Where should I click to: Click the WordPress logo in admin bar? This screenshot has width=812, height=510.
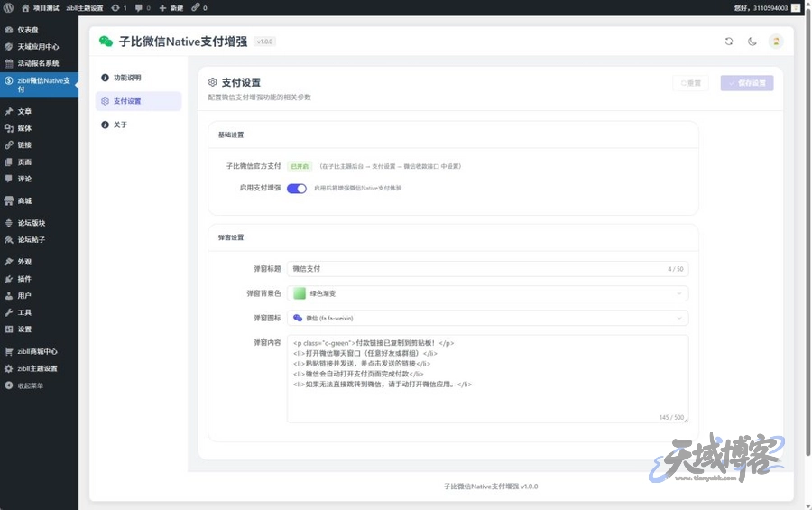[8, 8]
